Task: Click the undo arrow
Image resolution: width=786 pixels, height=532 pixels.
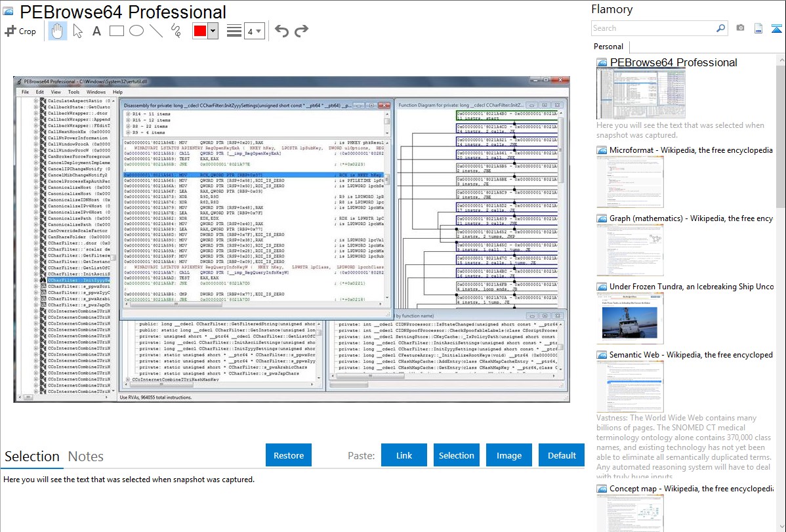Action: click(281, 31)
